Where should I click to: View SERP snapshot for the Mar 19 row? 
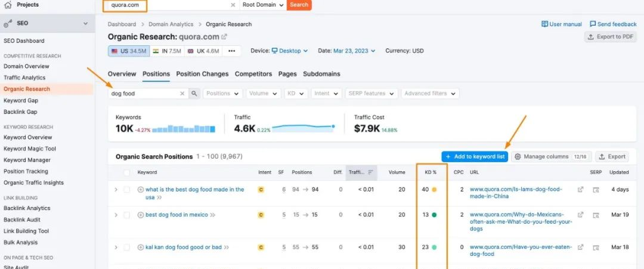[x=596, y=215]
